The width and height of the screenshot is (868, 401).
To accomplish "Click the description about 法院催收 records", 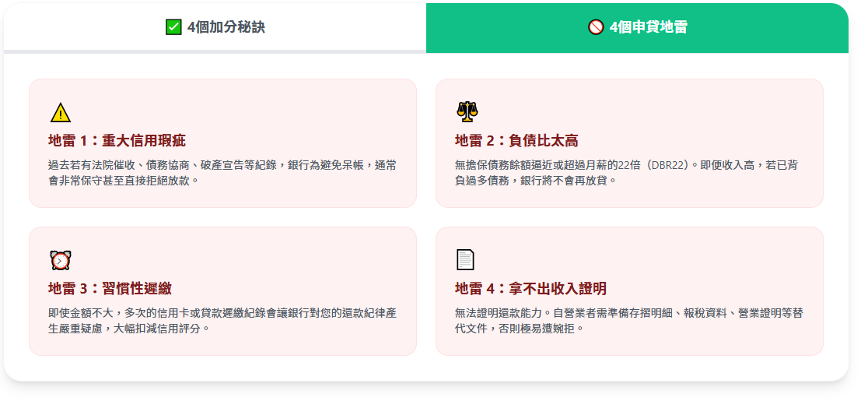I will (x=222, y=173).
